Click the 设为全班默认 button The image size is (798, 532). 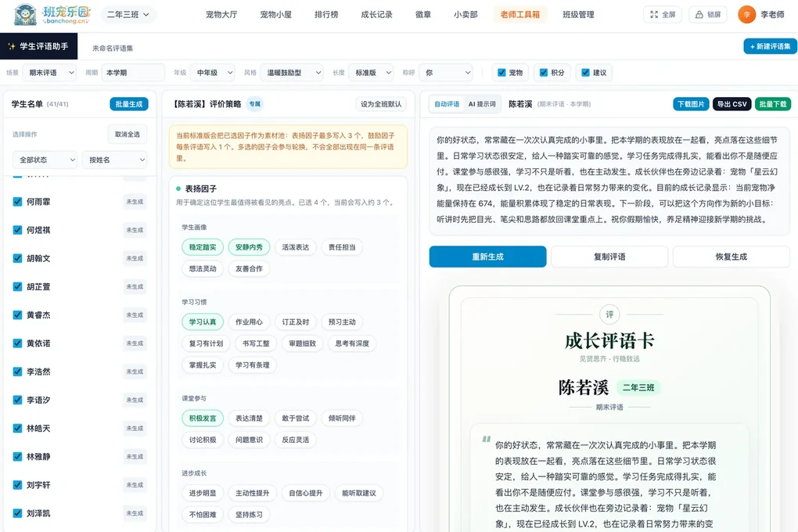pos(381,104)
